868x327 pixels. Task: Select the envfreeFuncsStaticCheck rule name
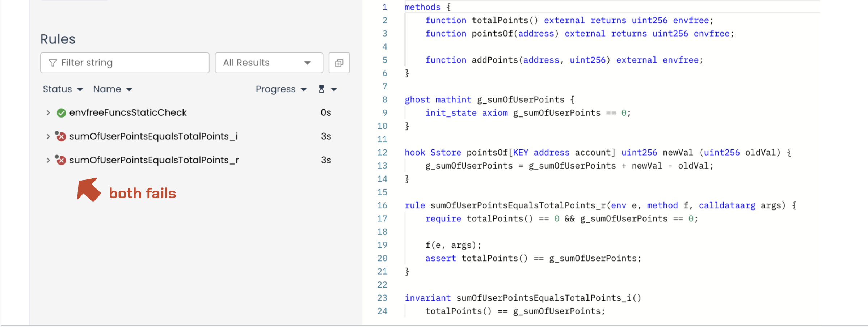pyautogui.click(x=128, y=113)
